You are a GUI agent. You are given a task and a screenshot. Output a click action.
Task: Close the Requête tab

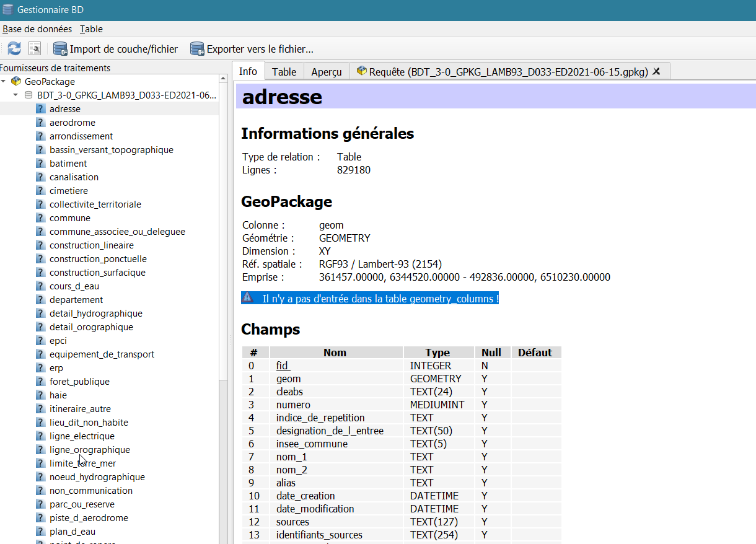(x=657, y=71)
